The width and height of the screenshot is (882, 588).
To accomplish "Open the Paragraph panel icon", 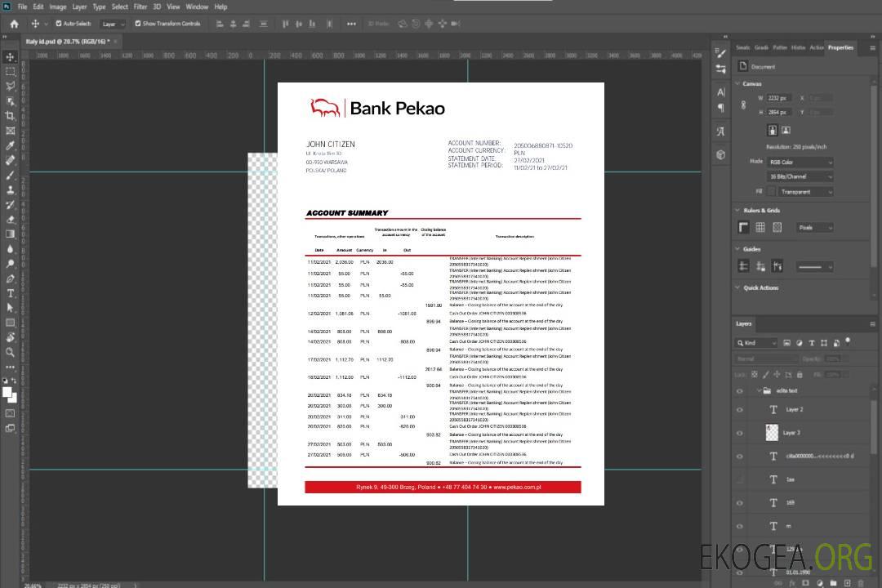I will pos(721,108).
